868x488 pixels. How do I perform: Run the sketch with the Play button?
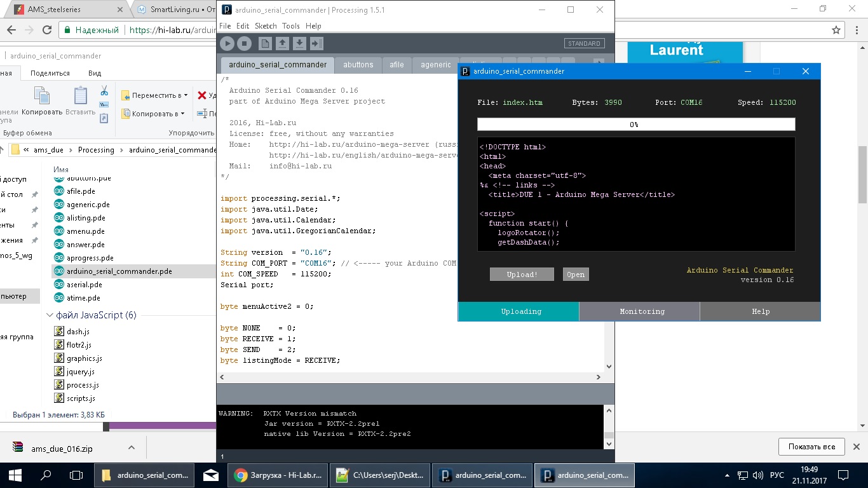point(227,43)
